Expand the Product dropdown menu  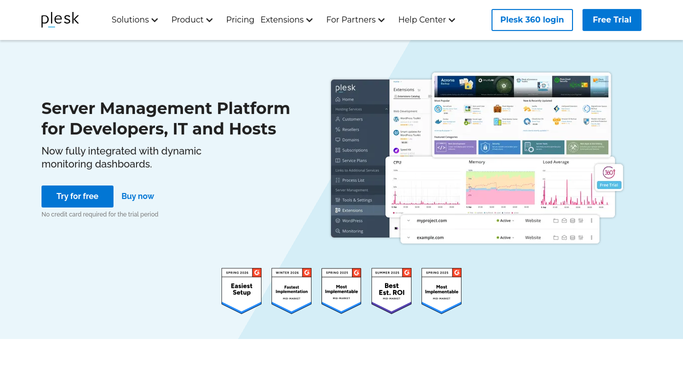coord(192,20)
